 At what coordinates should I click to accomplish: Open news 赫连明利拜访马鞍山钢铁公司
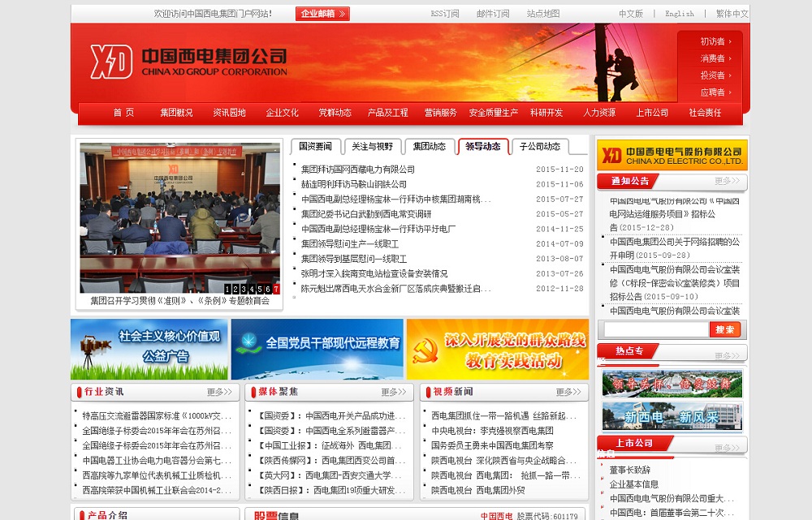coord(354,184)
